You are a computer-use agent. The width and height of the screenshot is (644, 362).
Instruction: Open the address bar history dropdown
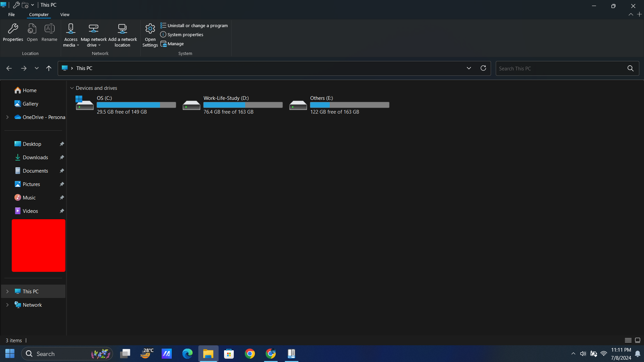tap(469, 68)
